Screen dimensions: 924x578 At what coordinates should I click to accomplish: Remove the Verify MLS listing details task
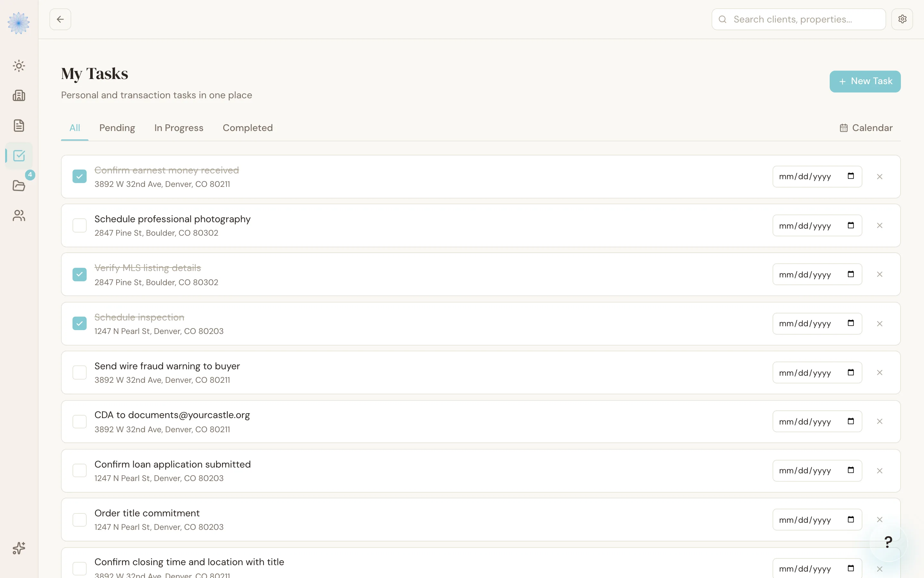point(880,275)
